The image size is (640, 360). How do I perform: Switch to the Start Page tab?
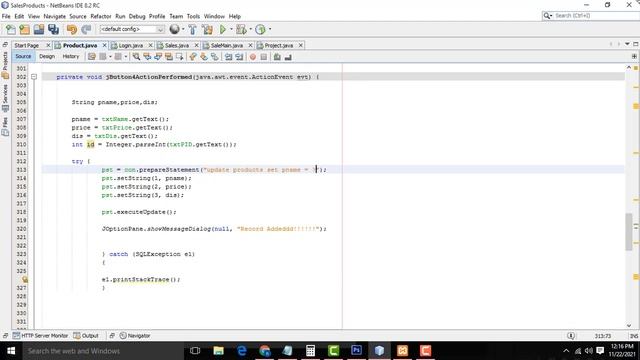point(27,45)
